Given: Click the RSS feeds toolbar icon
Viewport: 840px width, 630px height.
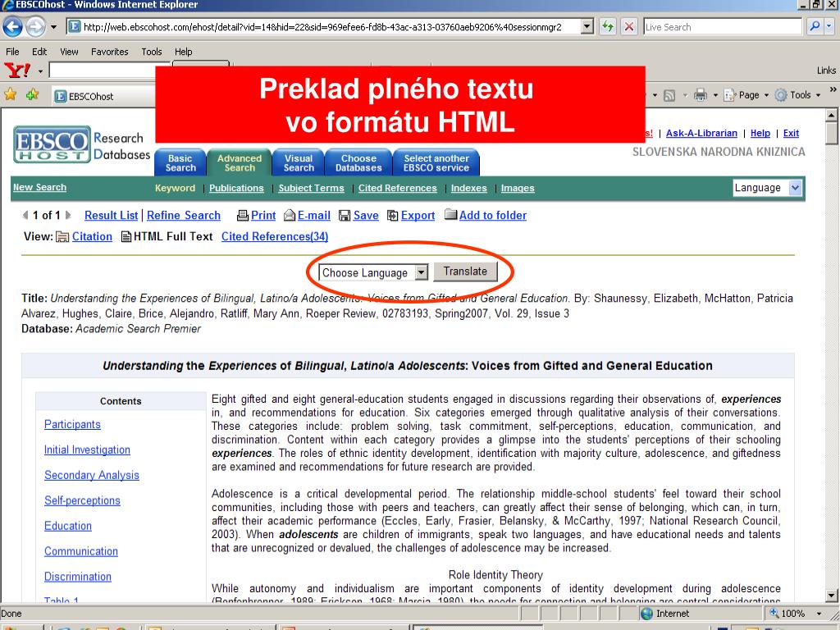Looking at the screenshot, I should [669, 95].
